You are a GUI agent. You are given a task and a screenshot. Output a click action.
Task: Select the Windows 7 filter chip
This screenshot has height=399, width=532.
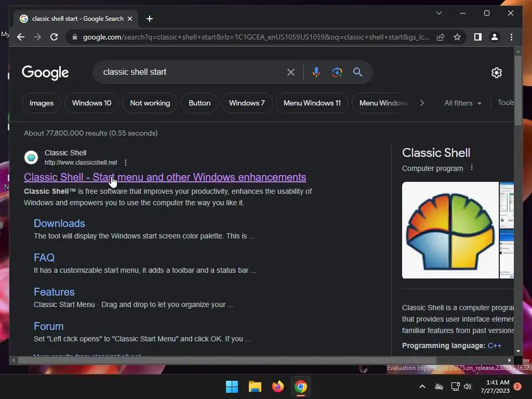click(x=247, y=103)
